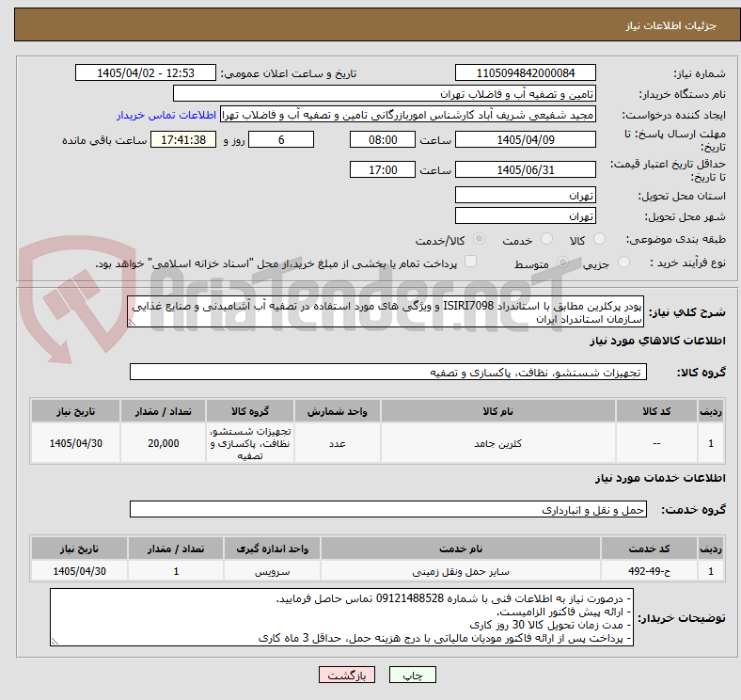Viewport: 741px width, 700px height.
Task: Click the quantity cell 20,000
Action: (x=163, y=443)
